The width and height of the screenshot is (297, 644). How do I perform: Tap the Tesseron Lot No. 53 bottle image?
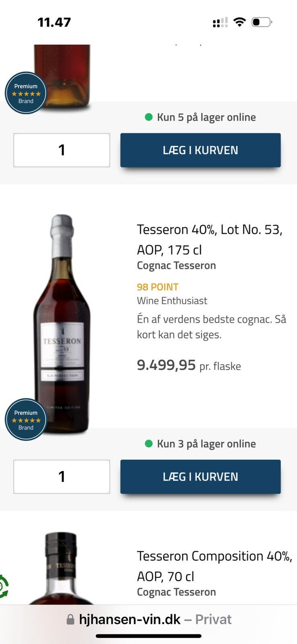click(x=62, y=322)
